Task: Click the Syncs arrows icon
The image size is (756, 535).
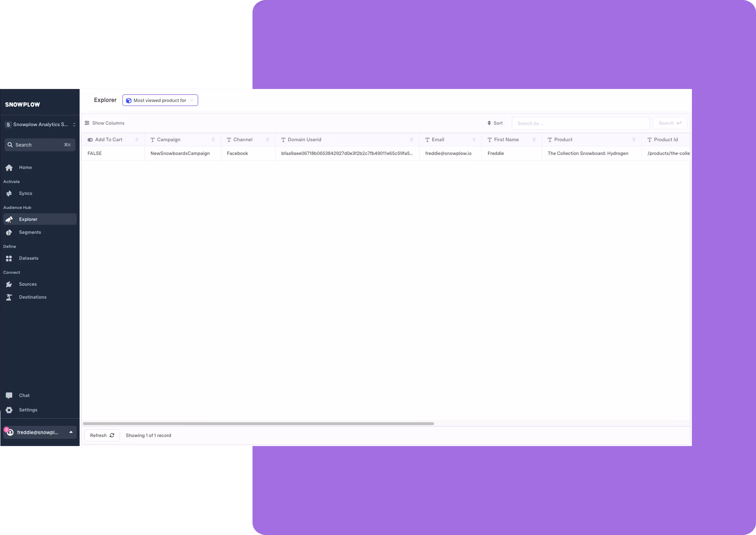Action: [x=9, y=193]
